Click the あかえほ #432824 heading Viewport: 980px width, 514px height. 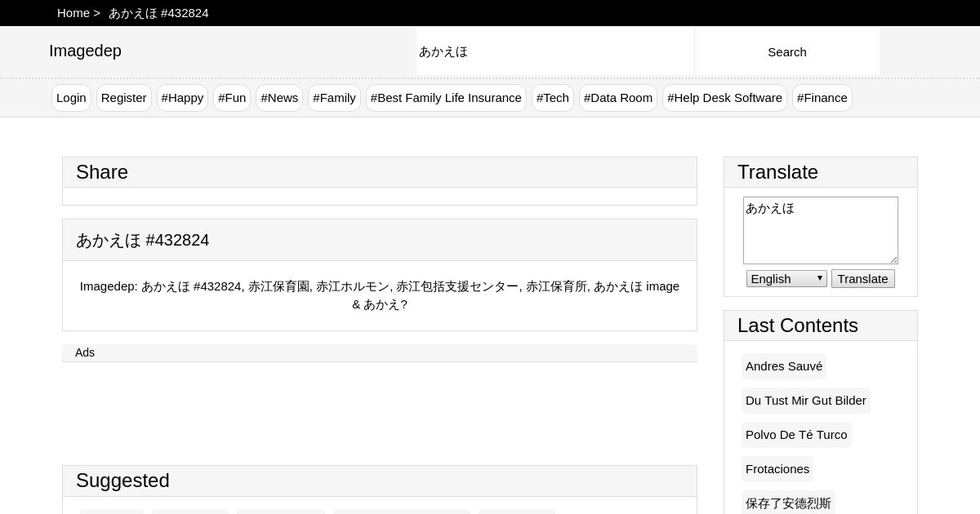[143, 240]
